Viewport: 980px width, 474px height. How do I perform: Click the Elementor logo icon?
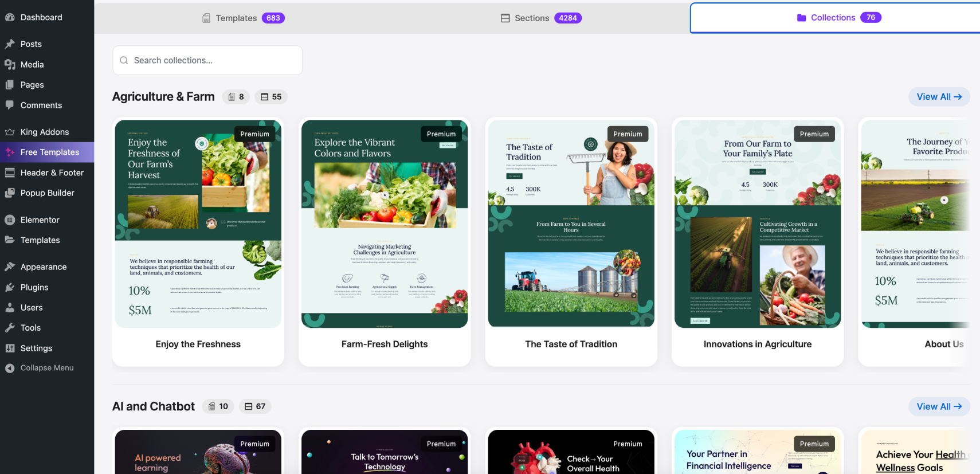click(10, 220)
